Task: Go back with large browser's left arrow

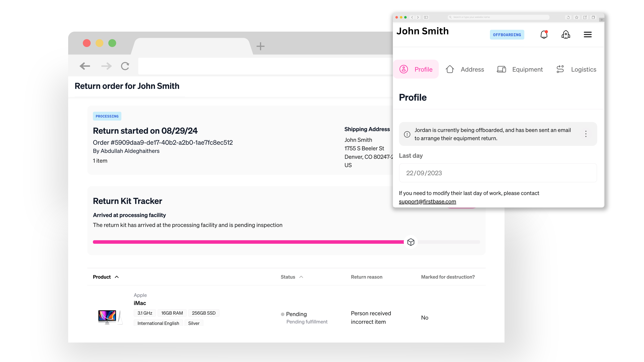Action: pos(85,66)
